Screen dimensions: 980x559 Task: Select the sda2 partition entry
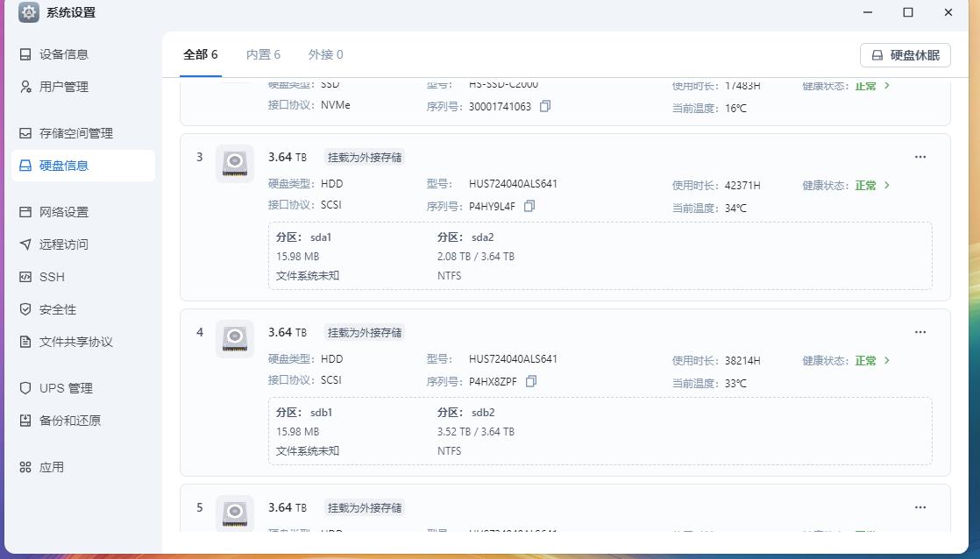coord(476,256)
